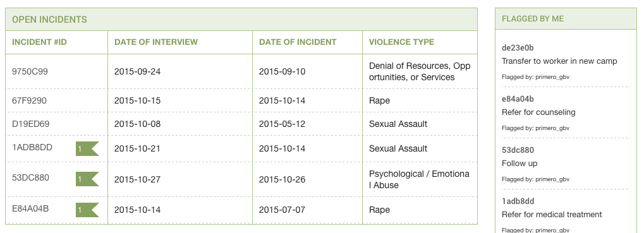Select the Date of Interview column header

point(156,42)
